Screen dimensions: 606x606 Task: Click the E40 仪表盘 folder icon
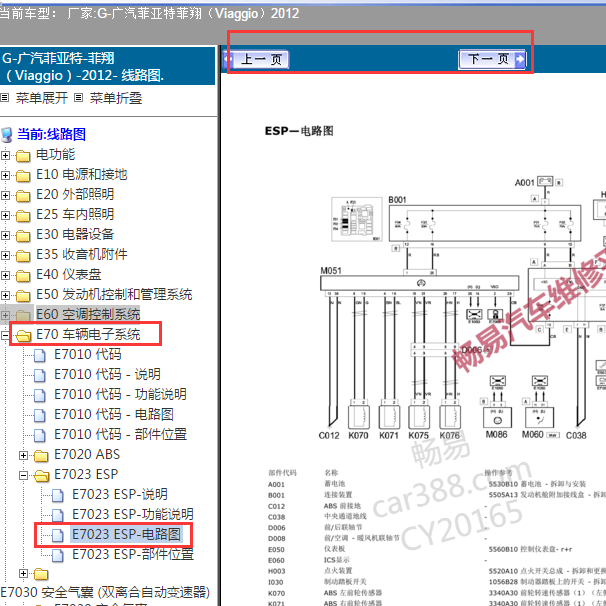[x=23, y=276]
